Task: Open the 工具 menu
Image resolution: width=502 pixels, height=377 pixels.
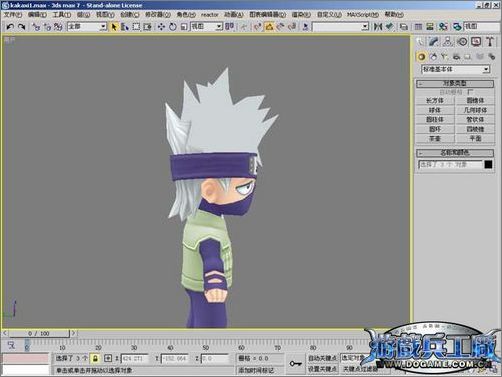Action: click(x=62, y=15)
